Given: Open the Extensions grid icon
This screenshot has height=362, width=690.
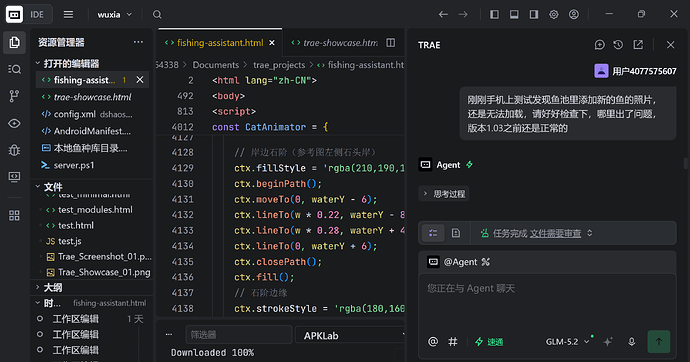Looking at the screenshot, I should (x=14, y=216).
